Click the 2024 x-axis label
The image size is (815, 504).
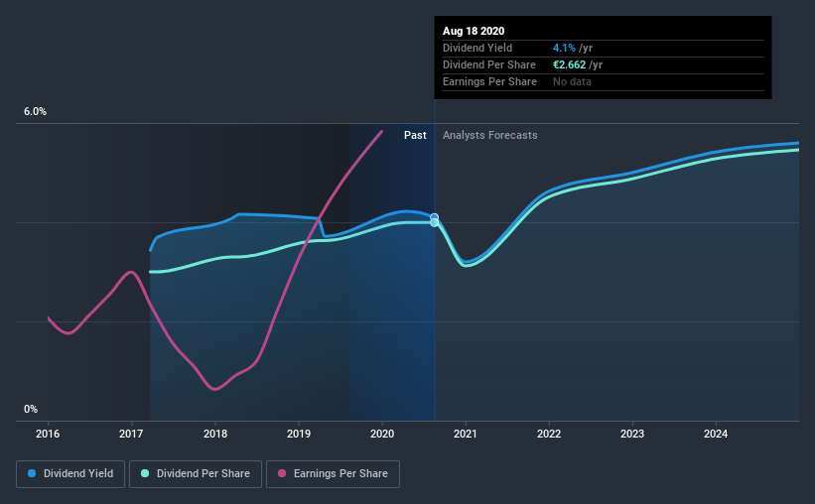tap(716, 434)
